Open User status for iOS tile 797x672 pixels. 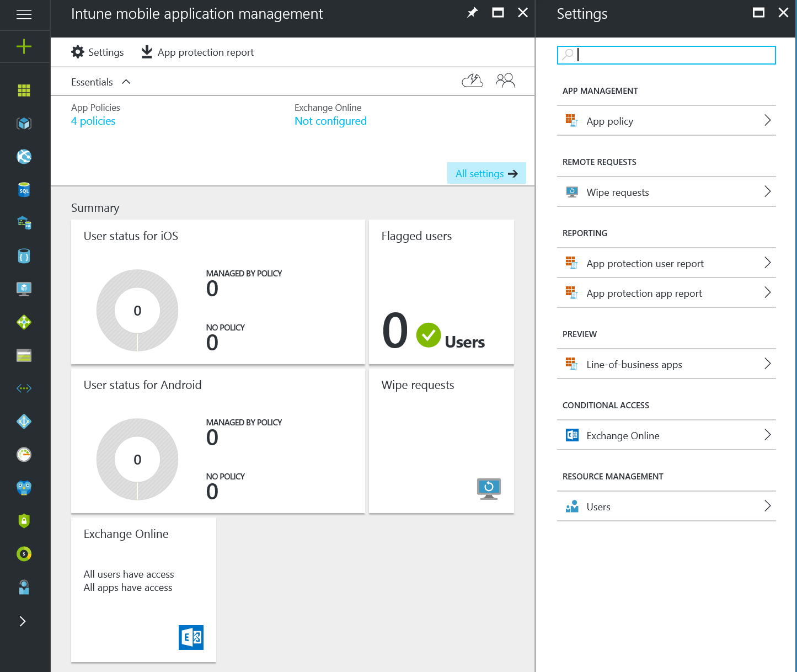[x=218, y=292]
